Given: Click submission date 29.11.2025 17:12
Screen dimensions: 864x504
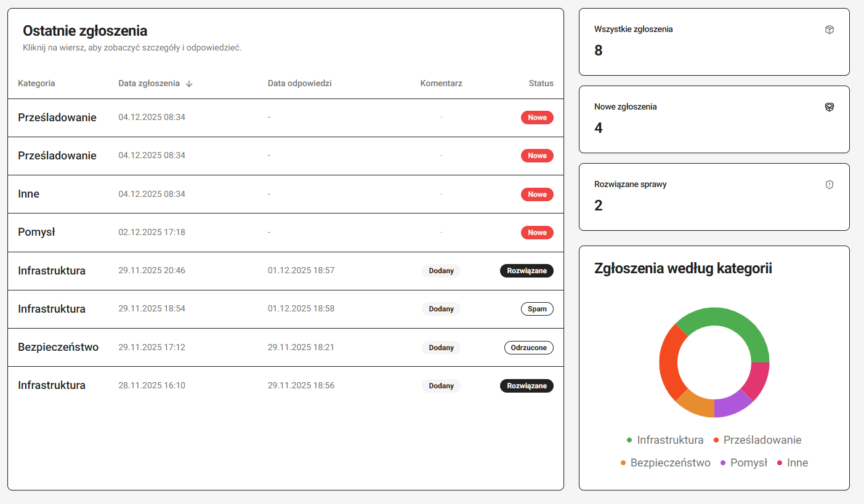Looking at the screenshot, I should coord(151,348).
